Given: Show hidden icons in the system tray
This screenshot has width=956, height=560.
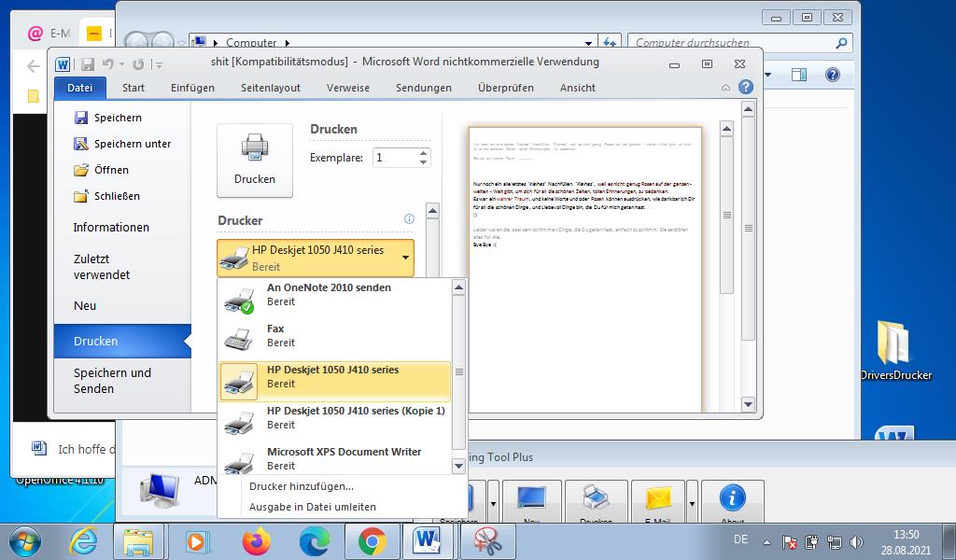Looking at the screenshot, I should pos(767,541).
